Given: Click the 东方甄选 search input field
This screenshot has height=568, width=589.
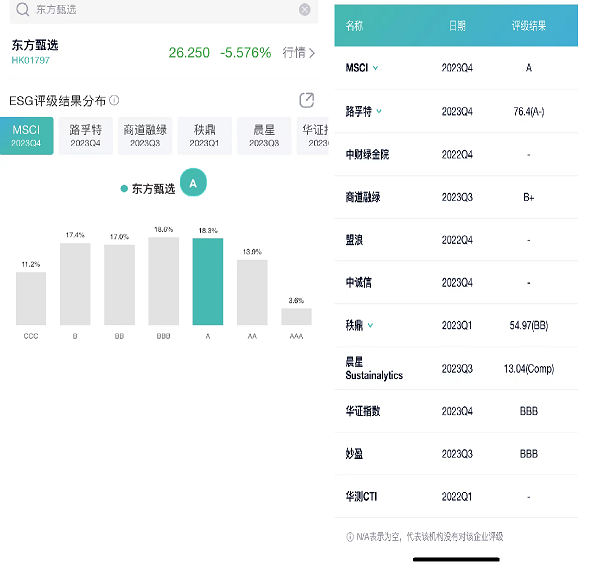Looking at the screenshot, I should [x=164, y=11].
